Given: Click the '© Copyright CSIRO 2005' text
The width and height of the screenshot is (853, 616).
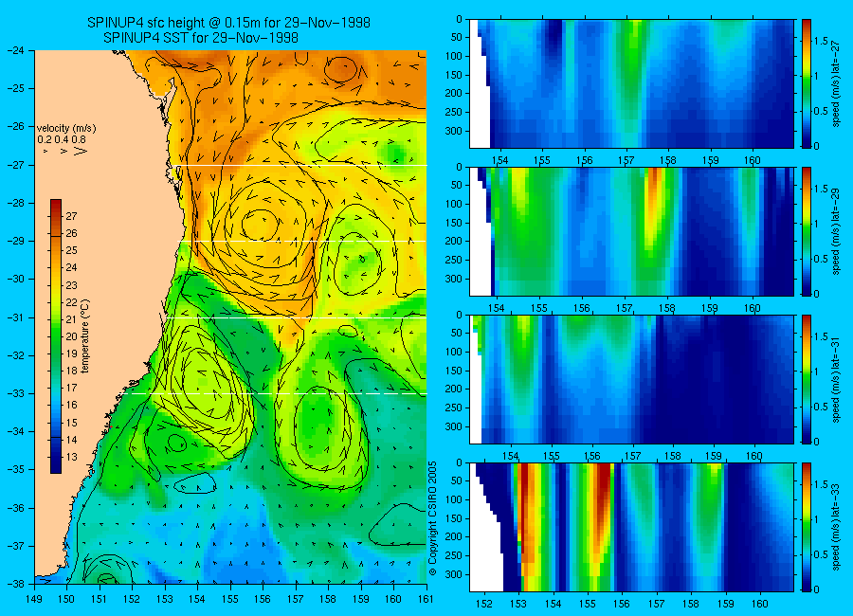Looking at the screenshot, I should pos(433,518).
